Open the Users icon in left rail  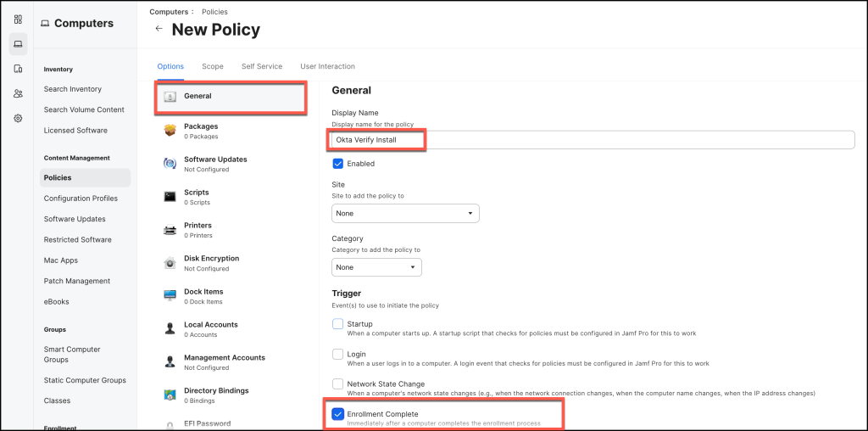click(x=18, y=93)
